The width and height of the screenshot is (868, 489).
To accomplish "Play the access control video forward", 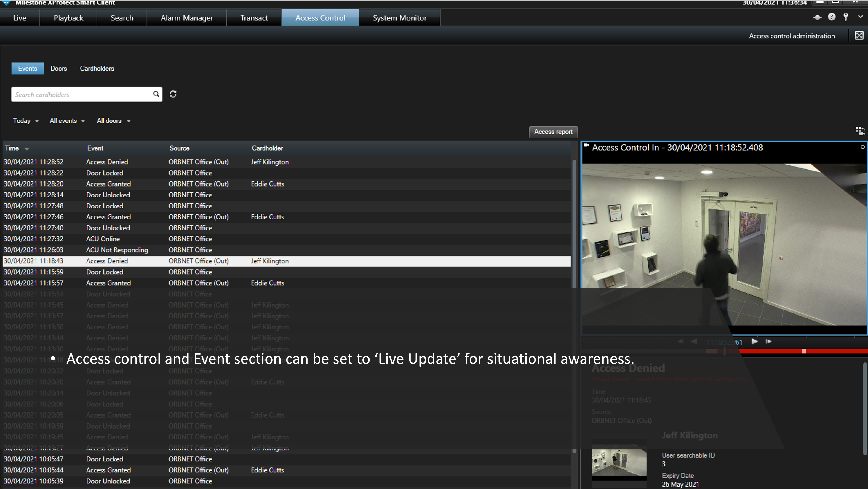I will coord(755,341).
